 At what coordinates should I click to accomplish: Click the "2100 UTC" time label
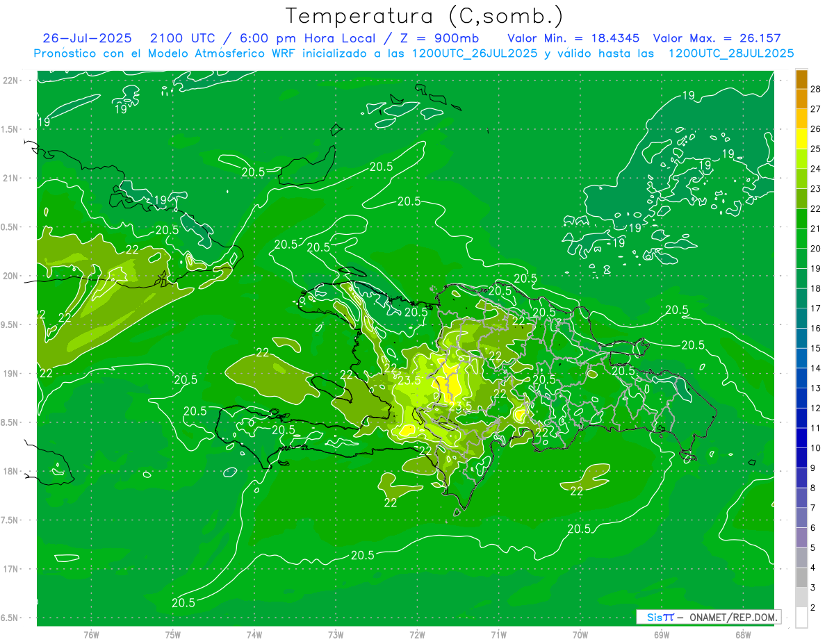click(183, 38)
